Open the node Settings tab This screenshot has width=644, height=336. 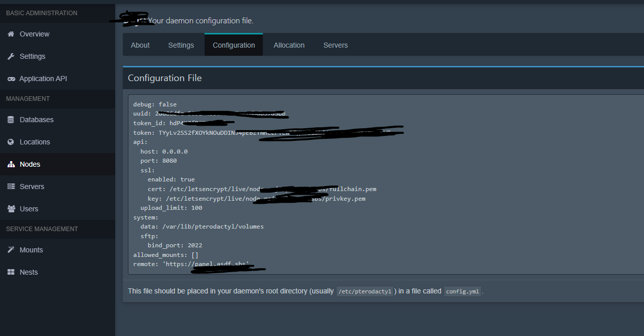pyautogui.click(x=181, y=45)
